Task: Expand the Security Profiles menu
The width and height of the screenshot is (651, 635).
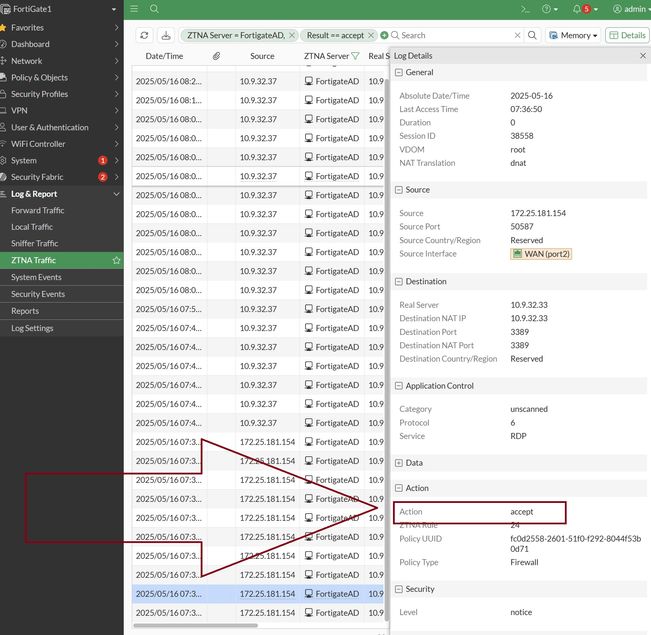Action: (x=61, y=94)
